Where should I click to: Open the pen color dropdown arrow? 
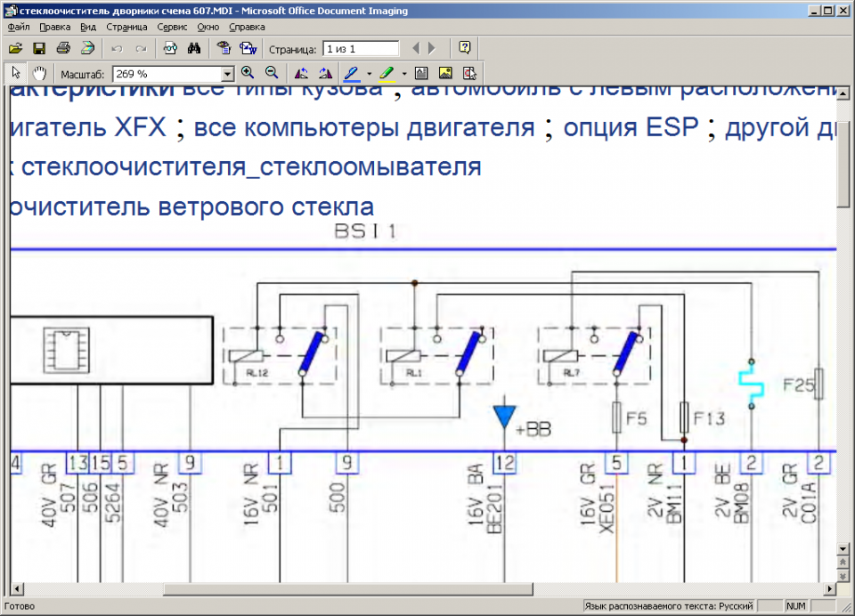pyautogui.click(x=367, y=72)
